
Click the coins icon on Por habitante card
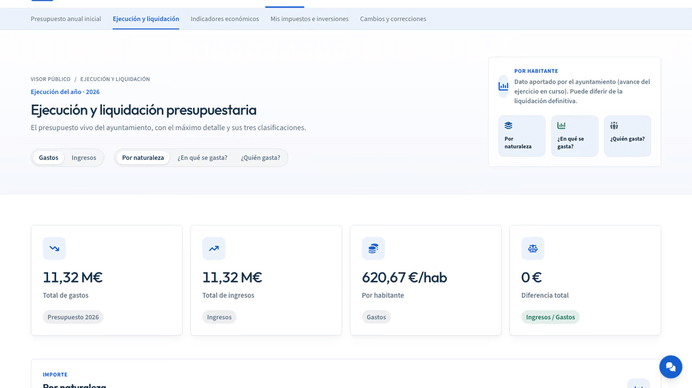[373, 249]
